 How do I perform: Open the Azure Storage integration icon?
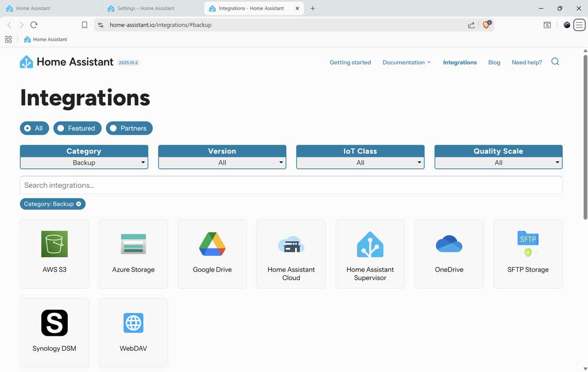(x=133, y=244)
